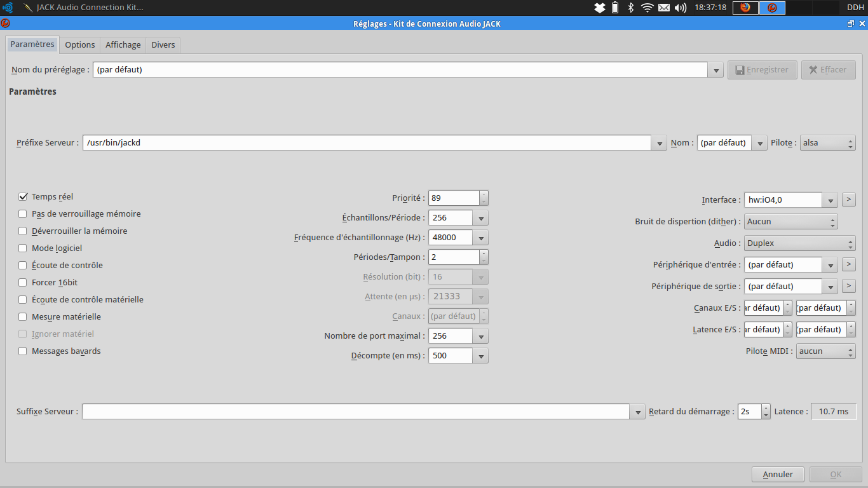Click the Annuler button

pyautogui.click(x=778, y=474)
